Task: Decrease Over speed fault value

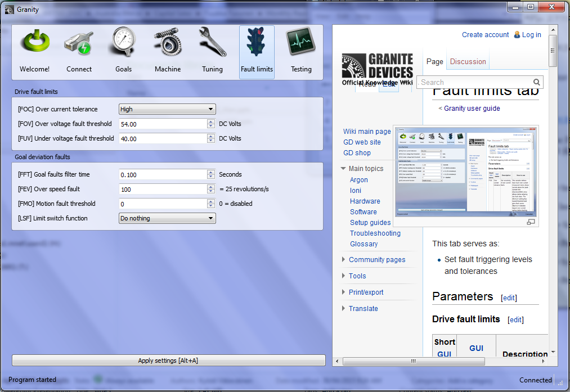Action: [211, 191]
